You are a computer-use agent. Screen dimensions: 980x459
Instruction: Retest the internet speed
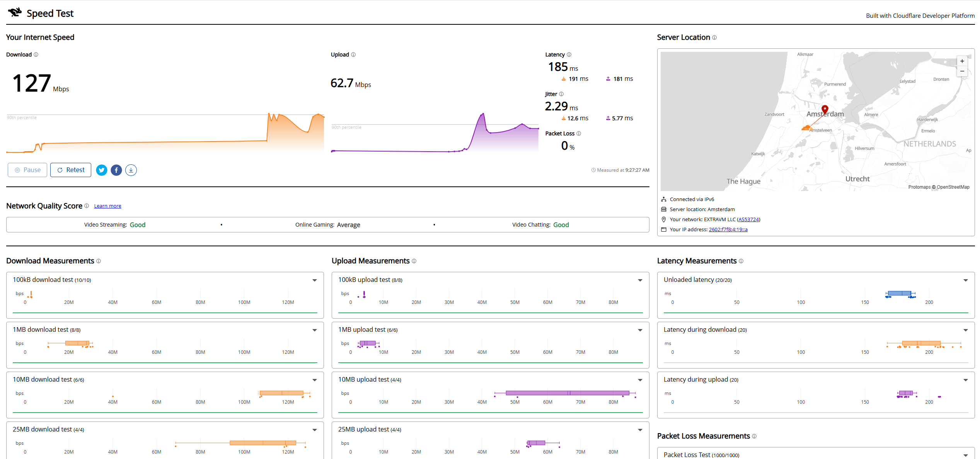coord(71,170)
